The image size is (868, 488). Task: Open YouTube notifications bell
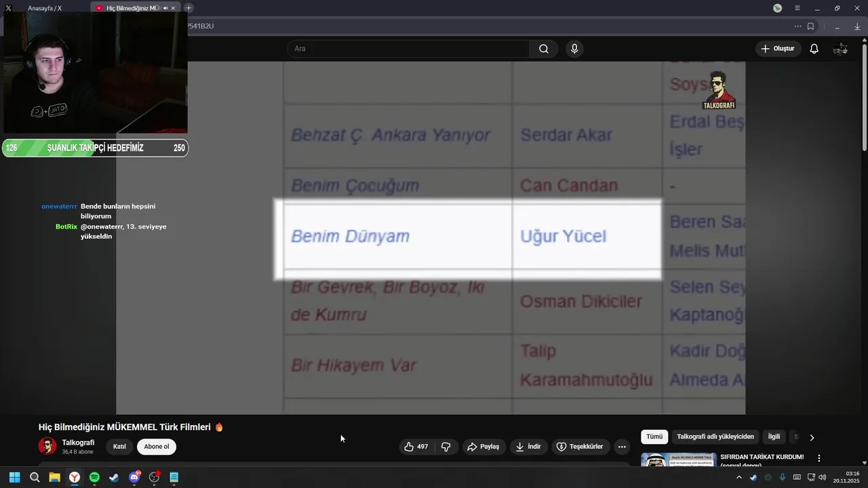click(x=814, y=49)
